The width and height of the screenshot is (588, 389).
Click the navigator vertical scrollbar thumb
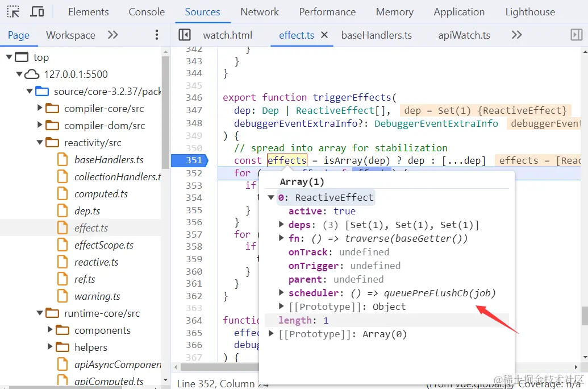coord(165,112)
